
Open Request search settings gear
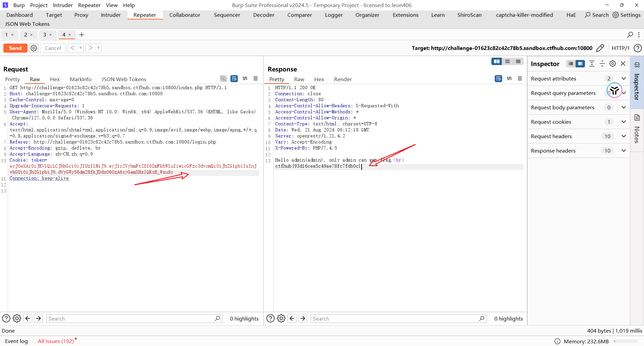tap(17, 319)
